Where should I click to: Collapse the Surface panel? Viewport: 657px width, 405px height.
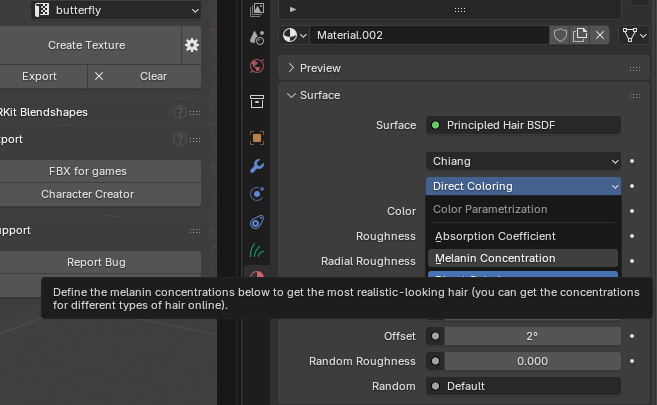[x=292, y=95]
